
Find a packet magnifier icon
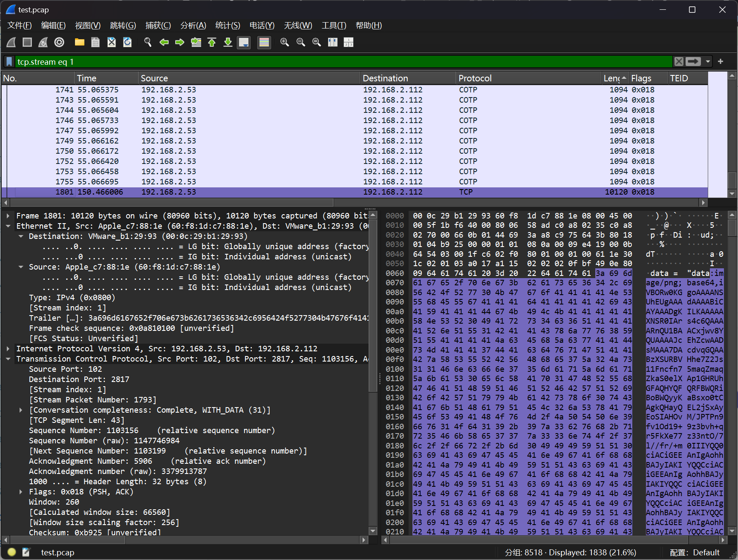click(x=148, y=42)
